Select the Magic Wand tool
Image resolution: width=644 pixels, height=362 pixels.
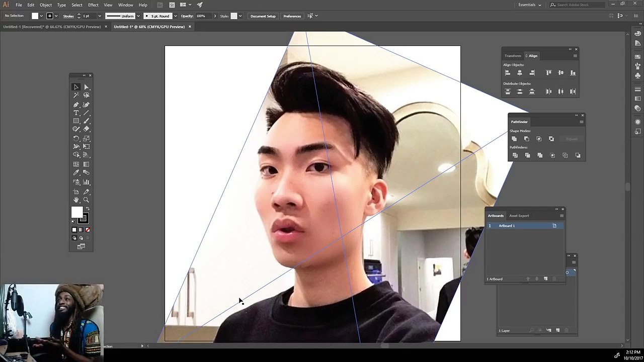tap(76, 95)
